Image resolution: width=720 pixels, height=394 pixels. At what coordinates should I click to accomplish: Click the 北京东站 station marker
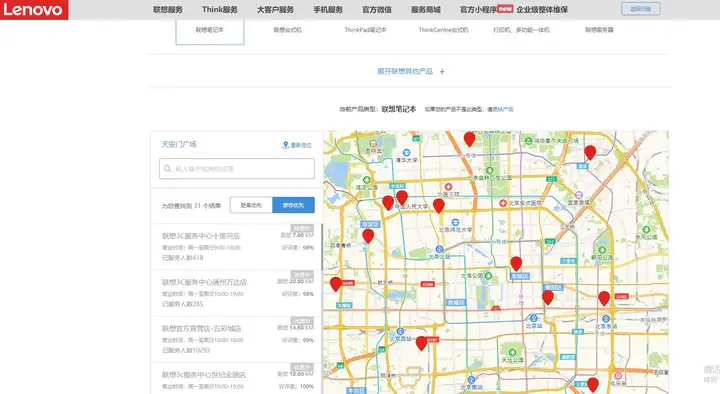[606, 319]
